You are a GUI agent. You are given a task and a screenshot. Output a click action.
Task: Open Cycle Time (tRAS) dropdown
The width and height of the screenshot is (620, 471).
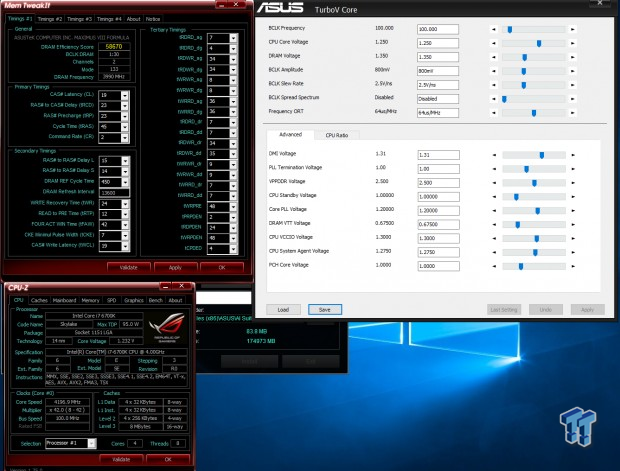(125, 127)
